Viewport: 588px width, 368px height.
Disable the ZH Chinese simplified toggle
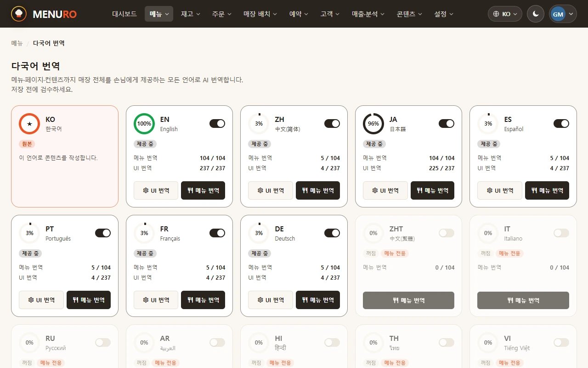pos(332,123)
